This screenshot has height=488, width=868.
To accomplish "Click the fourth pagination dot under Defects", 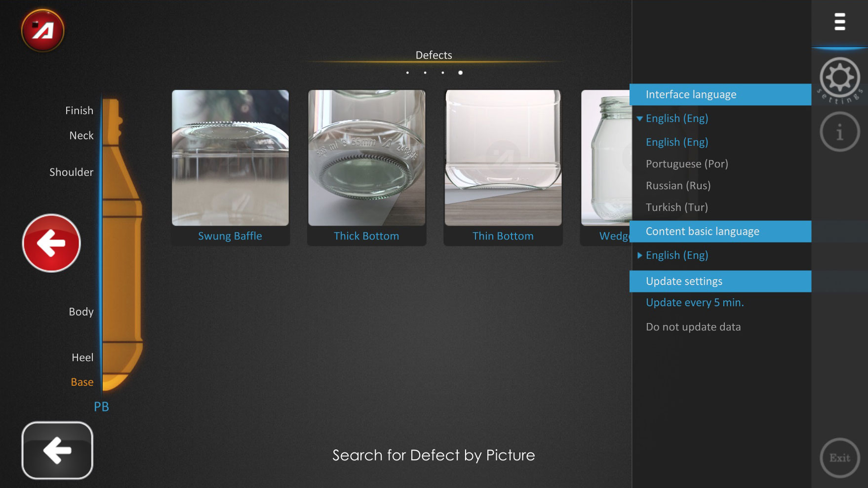I will pos(461,72).
